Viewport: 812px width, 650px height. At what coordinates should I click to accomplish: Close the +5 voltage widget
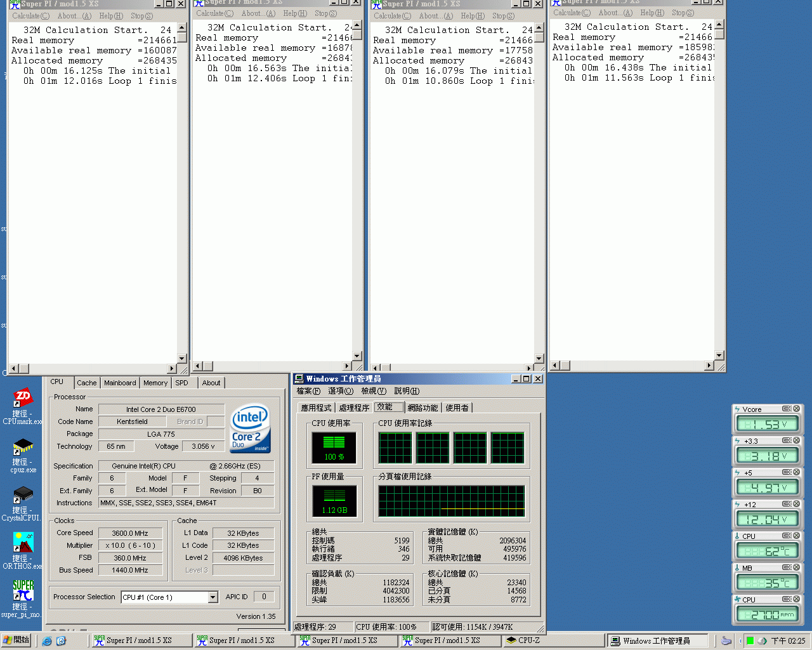coord(796,472)
